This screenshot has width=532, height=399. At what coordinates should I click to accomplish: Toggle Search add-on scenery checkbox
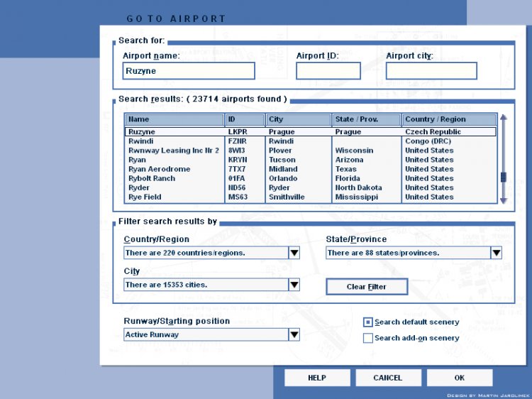click(x=368, y=339)
